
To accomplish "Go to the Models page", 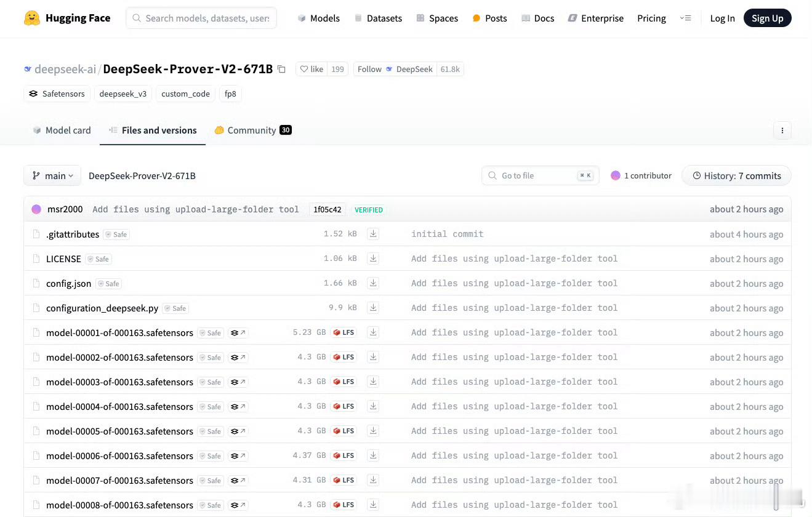I will (x=318, y=18).
